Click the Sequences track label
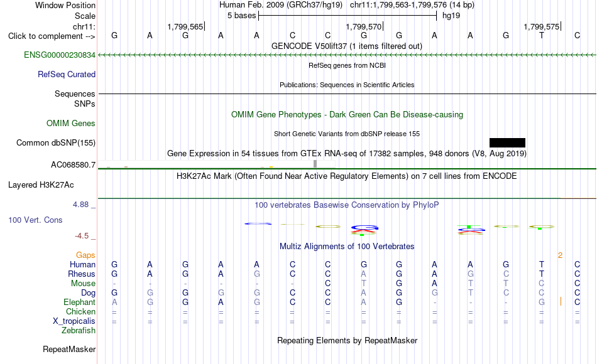Viewport: 597px width, 364px height. tap(75, 94)
